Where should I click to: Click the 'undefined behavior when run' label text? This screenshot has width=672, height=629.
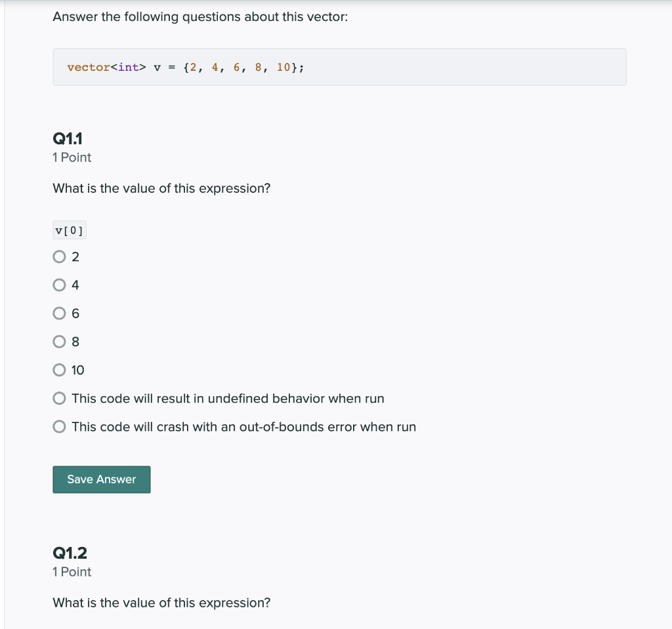pos(296,399)
